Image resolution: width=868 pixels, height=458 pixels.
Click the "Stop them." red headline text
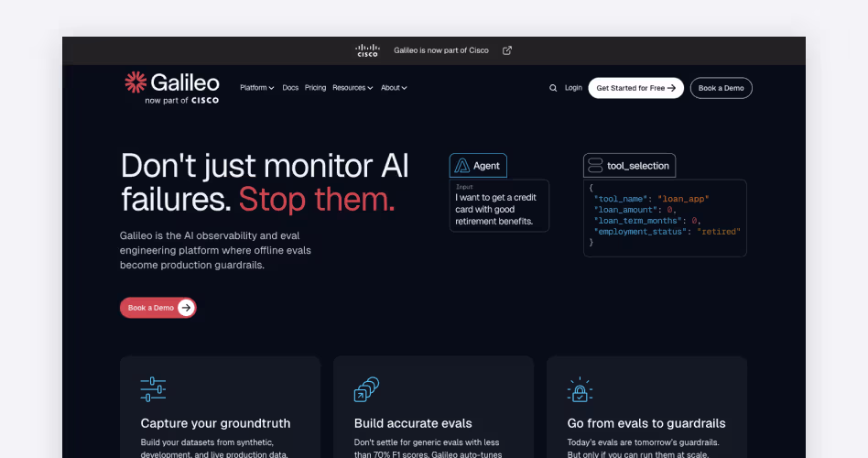pyautogui.click(x=317, y=200)
